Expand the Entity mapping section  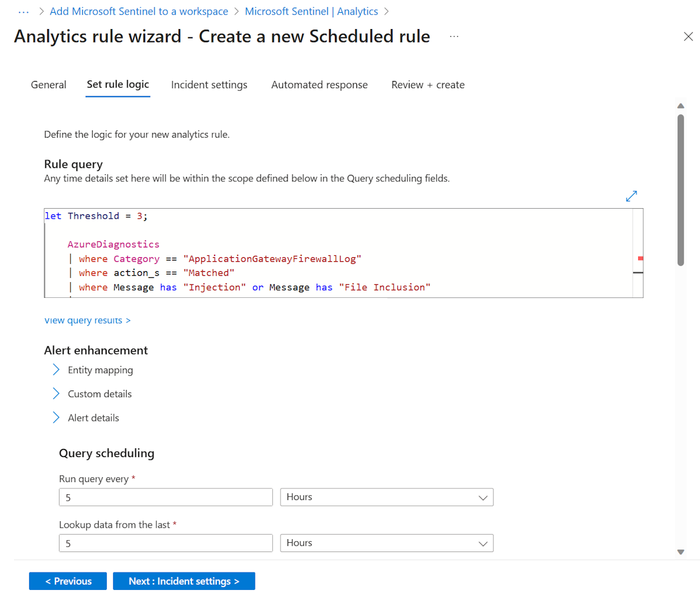tap(100, 370)
